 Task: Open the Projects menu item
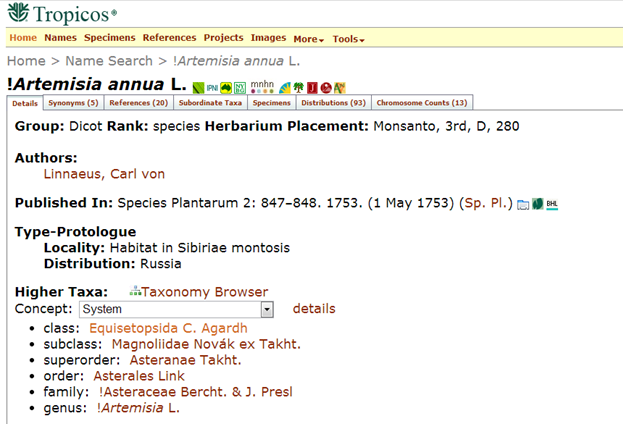(224, 38)
